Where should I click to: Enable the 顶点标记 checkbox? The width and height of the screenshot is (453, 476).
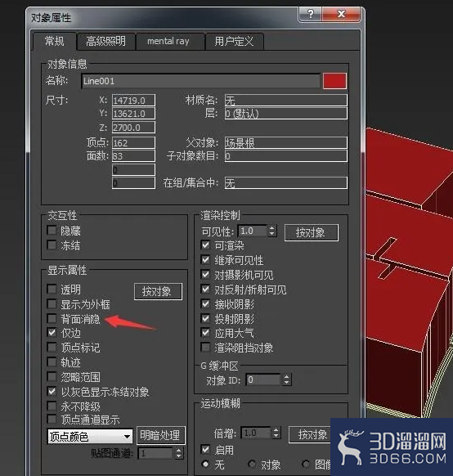[x=52, y=347]
